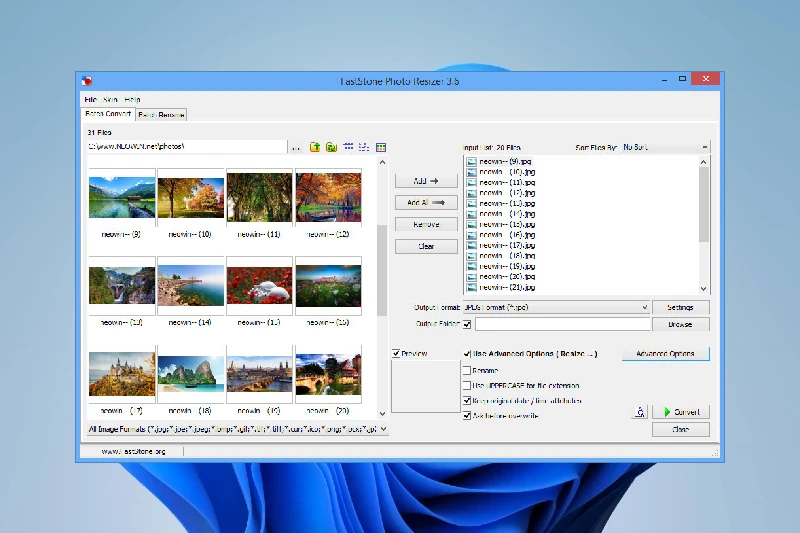Disable Use Advanced Options checkbox
This screenshot has height=533, width=800.
[467, 354]
